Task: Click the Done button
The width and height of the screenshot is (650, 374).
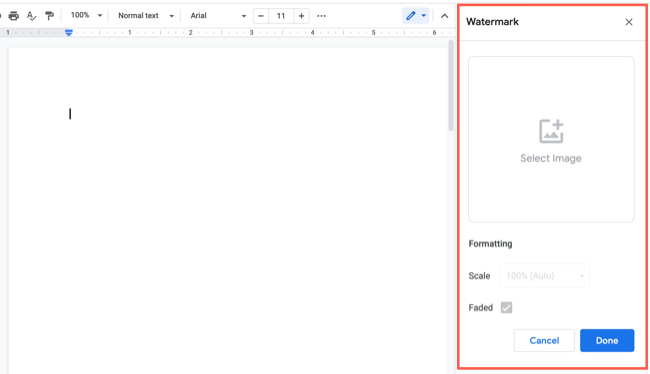Action: coord(607,340)
